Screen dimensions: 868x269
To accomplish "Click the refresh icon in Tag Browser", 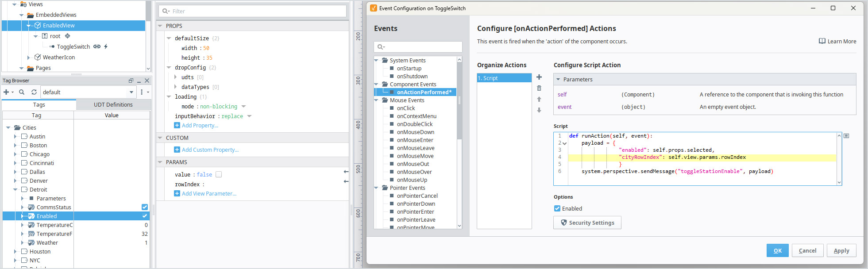I will [x=34, y=92].
